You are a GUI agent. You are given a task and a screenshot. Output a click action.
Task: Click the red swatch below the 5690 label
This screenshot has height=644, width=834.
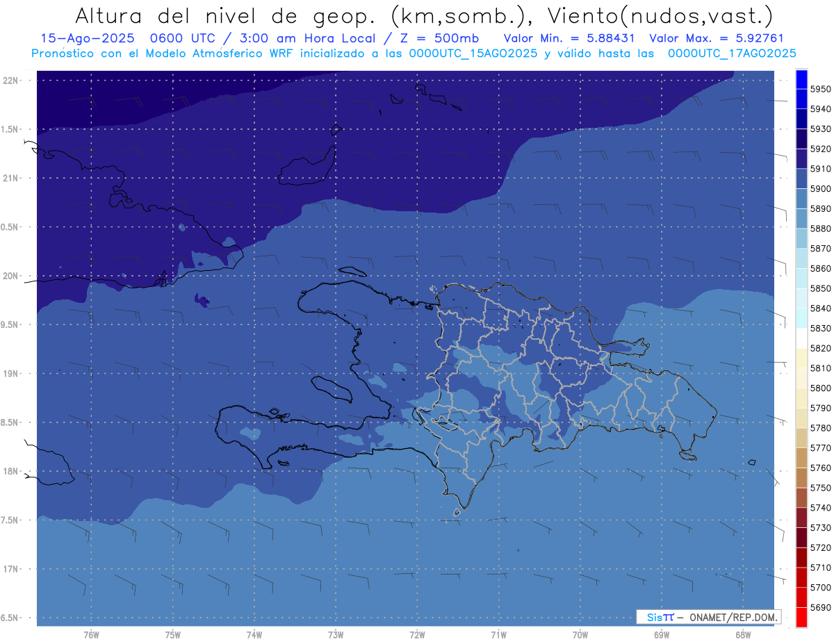(801, 617)
